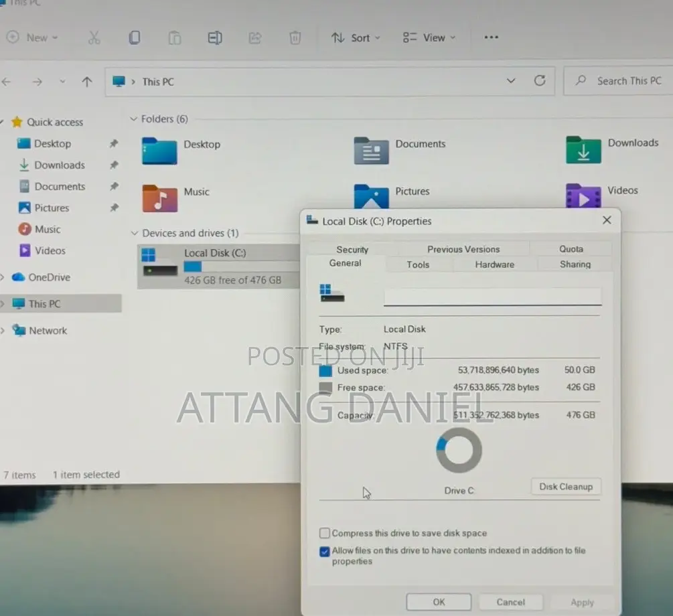Select the Local Disk (C:) drive icon
Image resolution: width=673 pixels, height=616 pixels.
pos(159,262)
